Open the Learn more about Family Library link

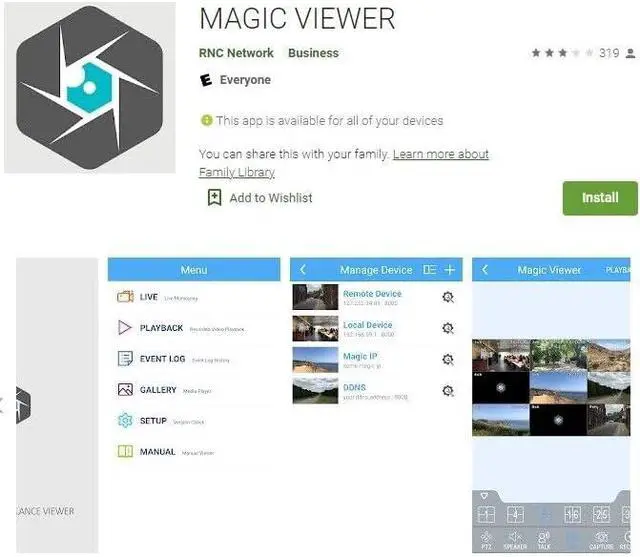tap(344, 163)
